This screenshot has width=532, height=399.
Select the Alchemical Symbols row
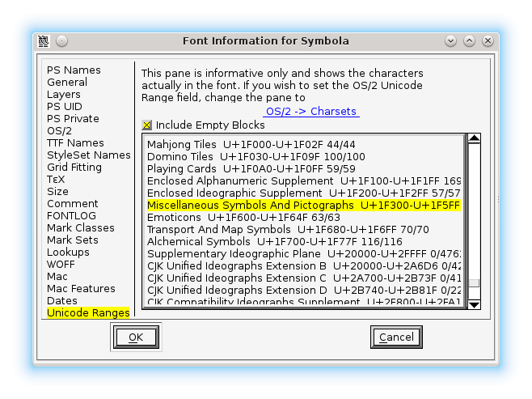(x=304, y=242)
